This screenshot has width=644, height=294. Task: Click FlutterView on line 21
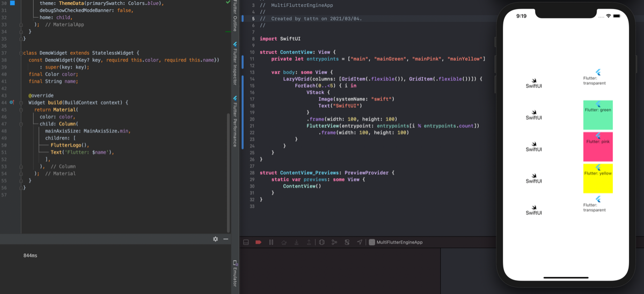[x=323, y=126]
